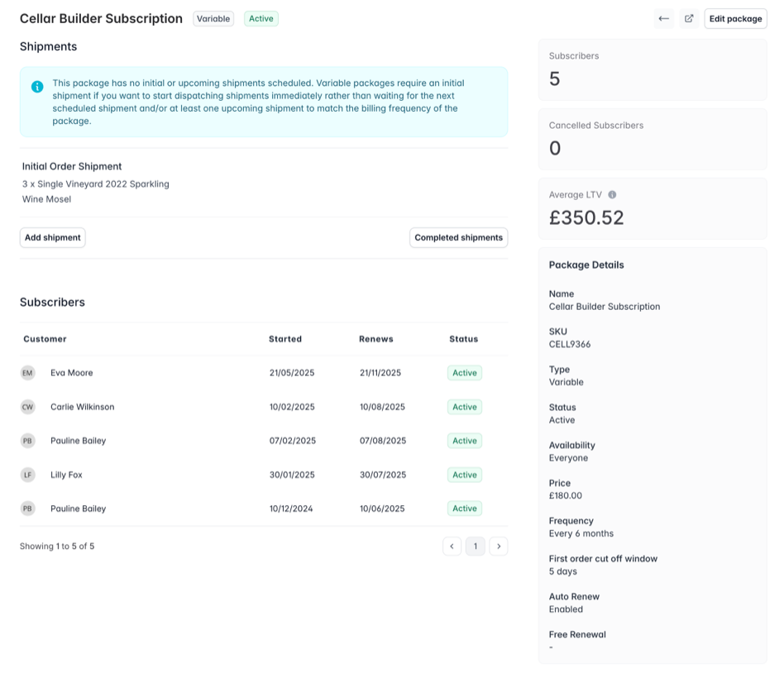Viewport: 784px width, 673px height.
Task: Click start date 10/12/2024
Action: coord(291,508)
